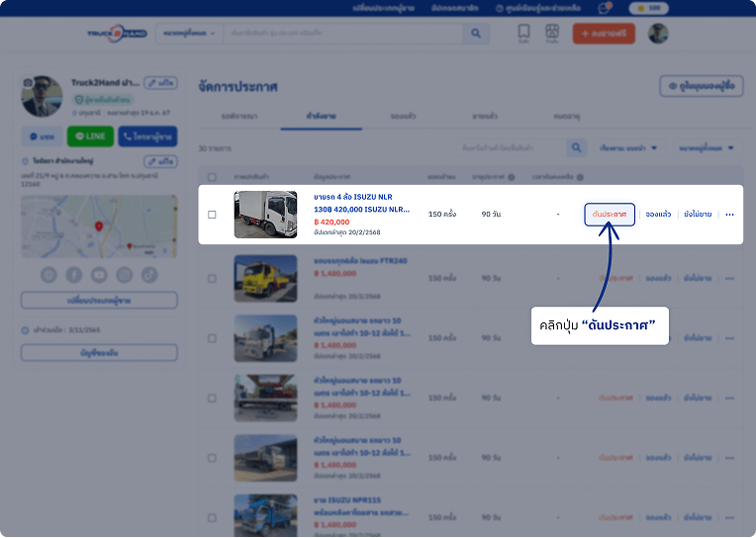
Task: Open the Facebook social icon
Action: tap(74, 275)
